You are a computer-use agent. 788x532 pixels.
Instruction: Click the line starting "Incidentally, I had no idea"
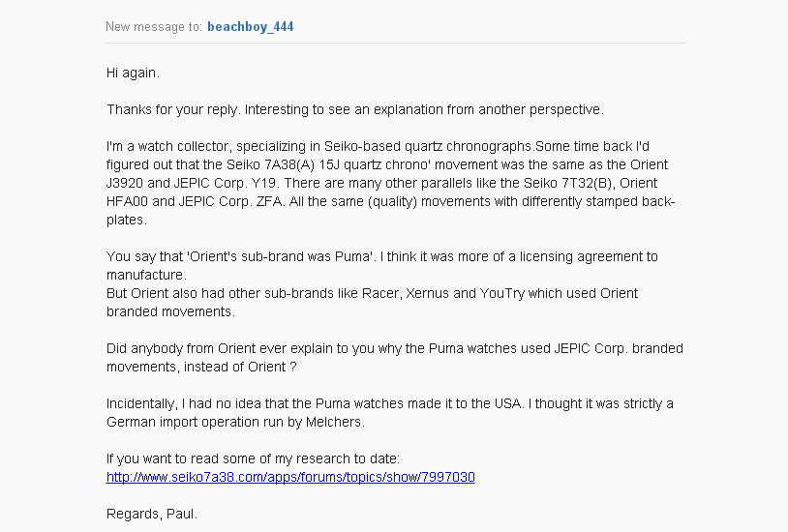[x=387, y=403]
